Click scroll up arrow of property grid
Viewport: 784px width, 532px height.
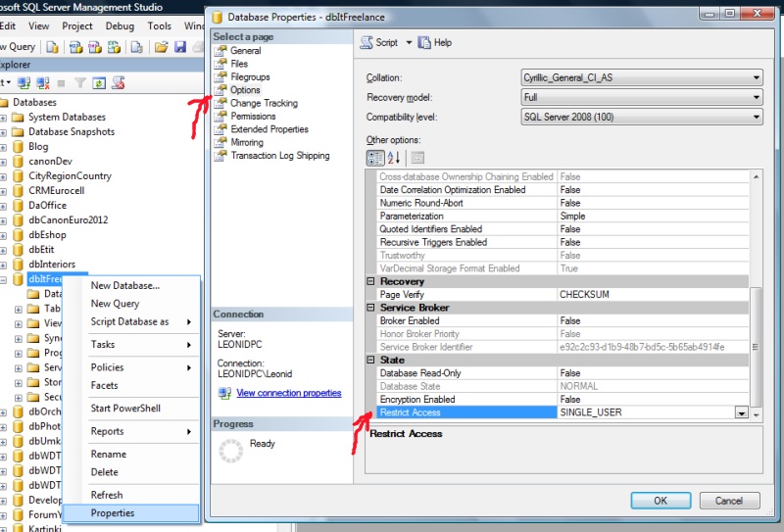point(756,177)
